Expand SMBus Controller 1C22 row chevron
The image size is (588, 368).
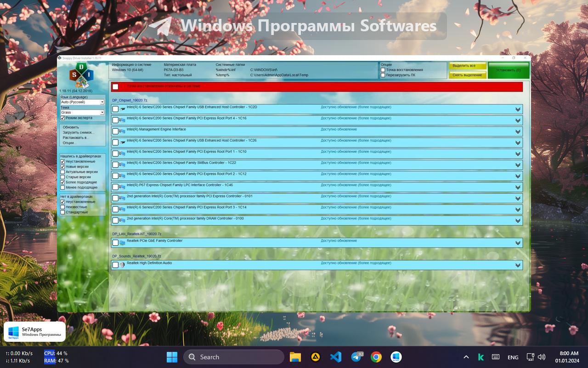[x=518, y=165]
